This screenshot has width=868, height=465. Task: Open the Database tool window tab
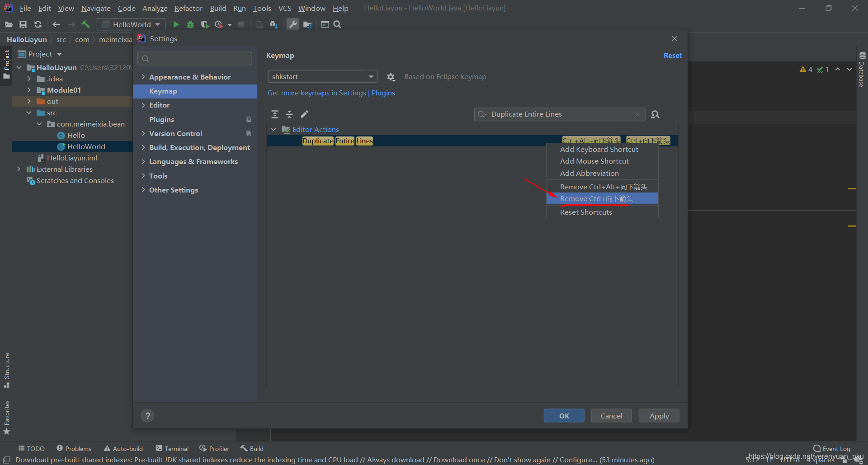point(862,70)
